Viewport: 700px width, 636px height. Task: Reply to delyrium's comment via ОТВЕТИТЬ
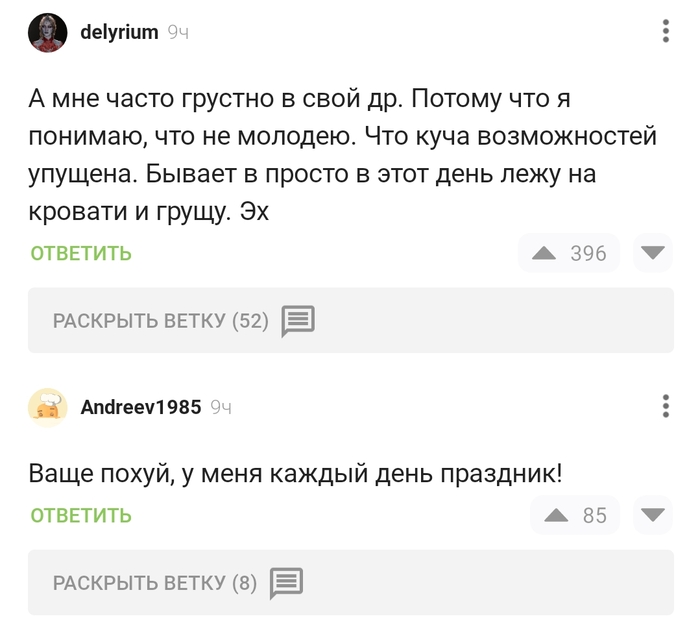pyautogui.click(x=81, y=254)
